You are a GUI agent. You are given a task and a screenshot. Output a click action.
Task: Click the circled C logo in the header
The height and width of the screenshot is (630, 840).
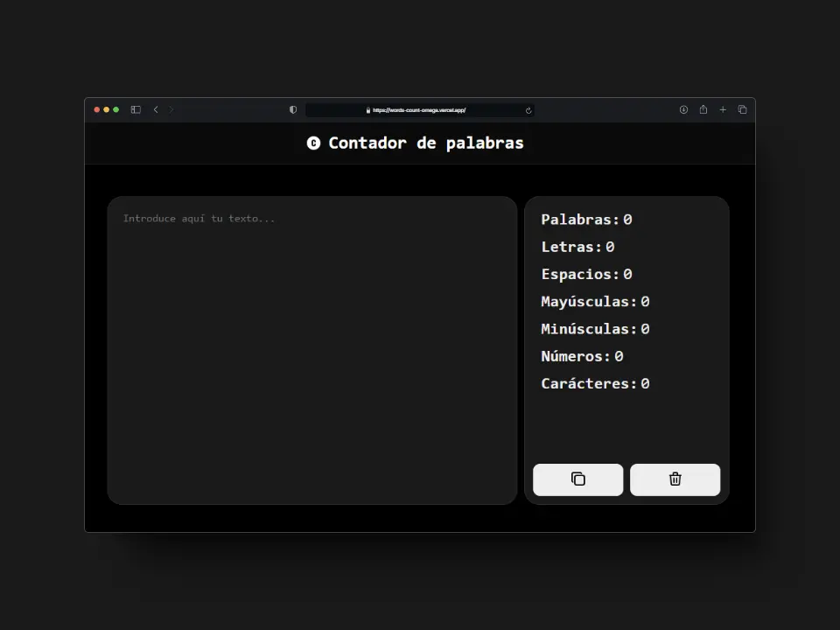tap(314, 143)
